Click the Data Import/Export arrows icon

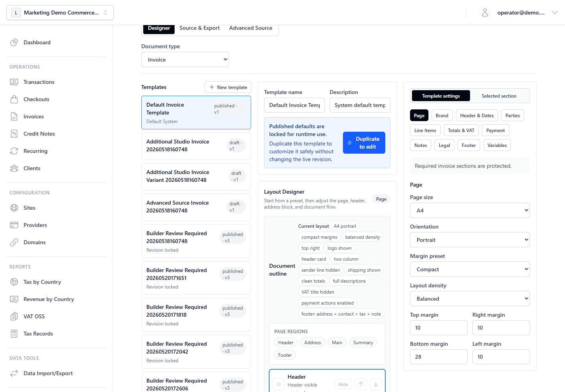click(14, 373)
